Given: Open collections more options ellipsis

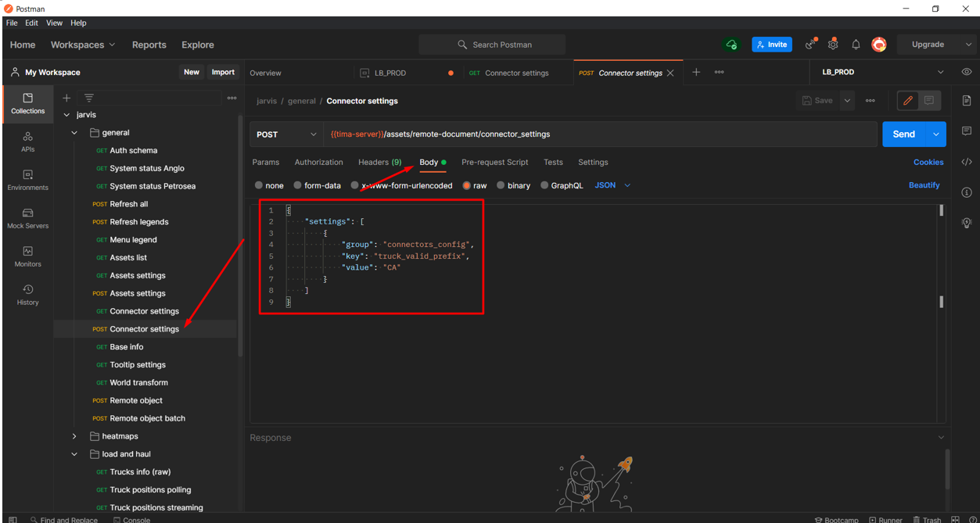Looking at the screenshot, I should pos(232,98).
